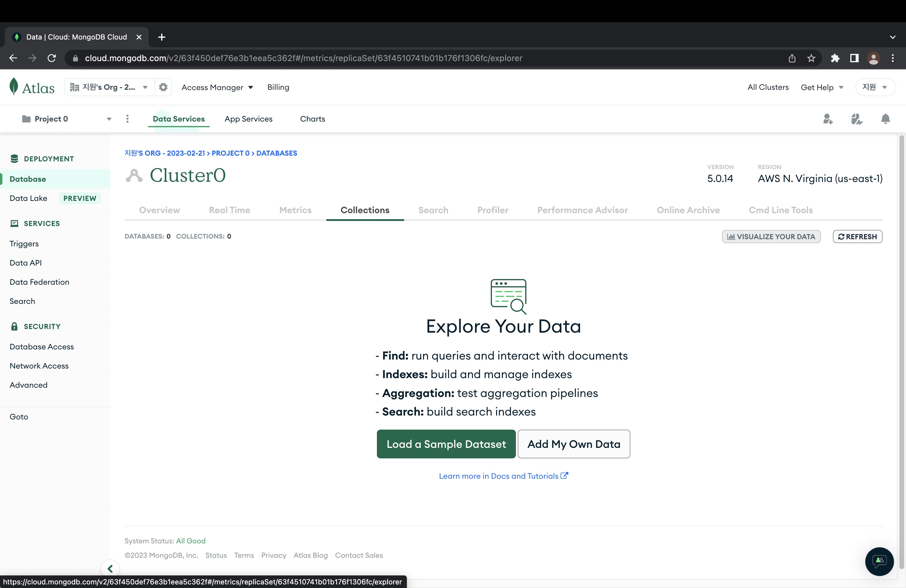Select Database in the sidebar
Viewport: 906px width, 588px height.
[55, 179]
